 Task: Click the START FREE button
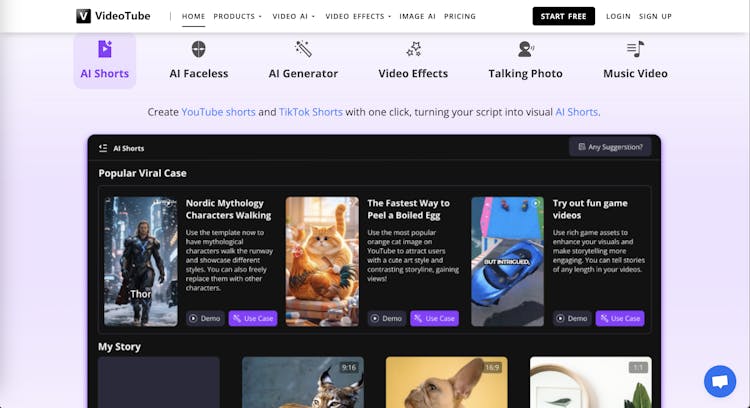(563, 16)
